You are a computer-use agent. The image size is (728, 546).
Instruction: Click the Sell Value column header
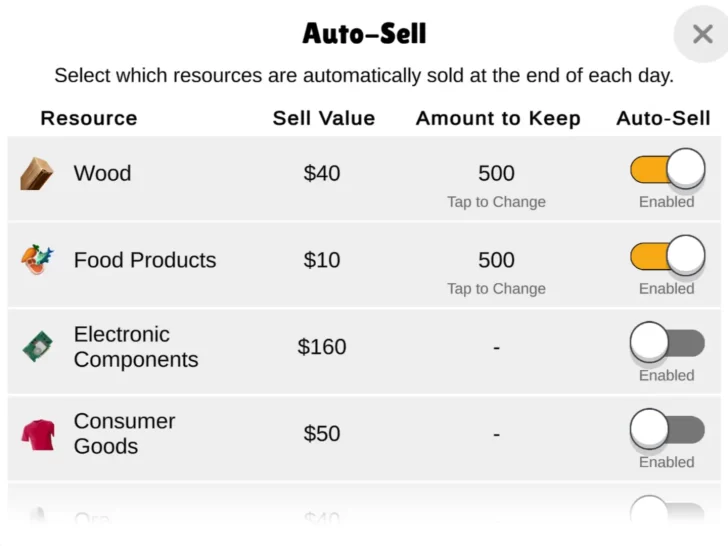click(324, 118)
